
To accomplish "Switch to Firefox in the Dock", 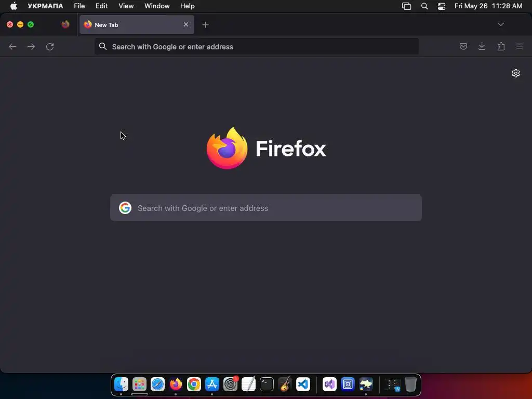I will point(176,384).
